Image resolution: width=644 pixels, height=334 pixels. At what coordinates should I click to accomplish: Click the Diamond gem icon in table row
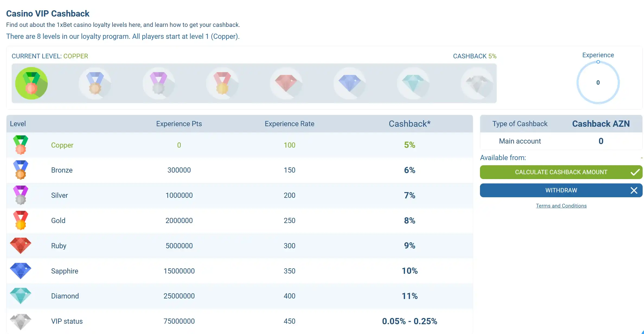point(21,296)
